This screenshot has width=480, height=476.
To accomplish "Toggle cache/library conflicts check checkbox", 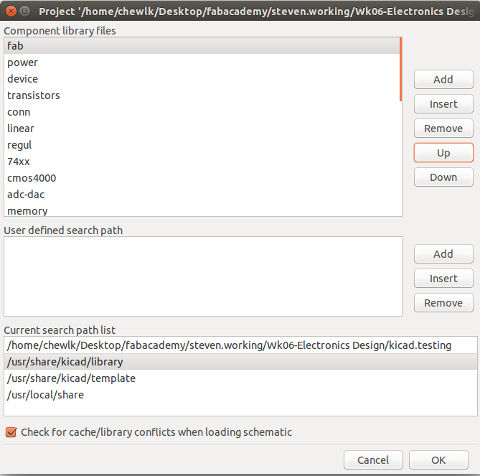I will tap(11, 432).
